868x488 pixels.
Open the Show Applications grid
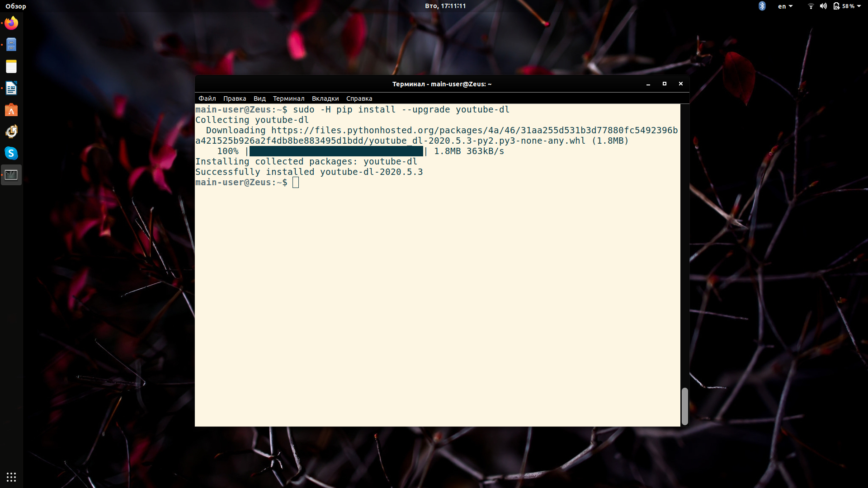pos(11,477)
